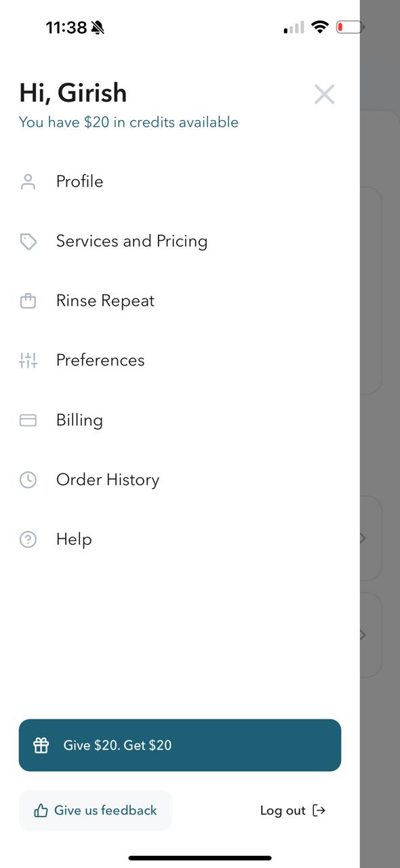Tap the credit card Billing icon
This screenshot has width=400, height=868.
[x=28, y=420]
